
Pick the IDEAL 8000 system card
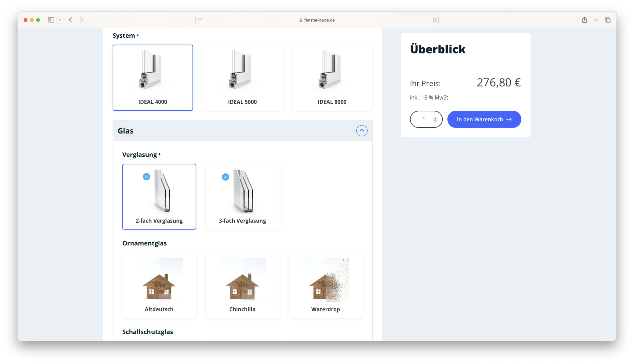click(x=332, y=78)
